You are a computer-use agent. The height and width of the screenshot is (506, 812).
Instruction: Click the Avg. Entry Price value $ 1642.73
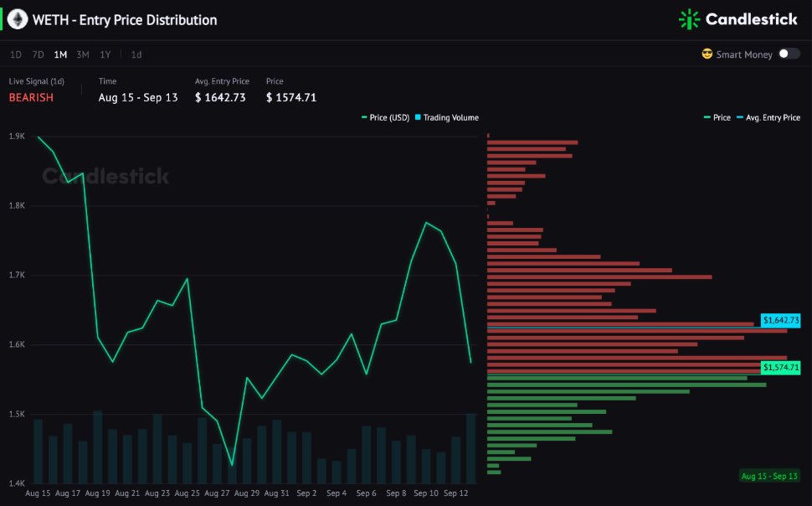(220, 97)
